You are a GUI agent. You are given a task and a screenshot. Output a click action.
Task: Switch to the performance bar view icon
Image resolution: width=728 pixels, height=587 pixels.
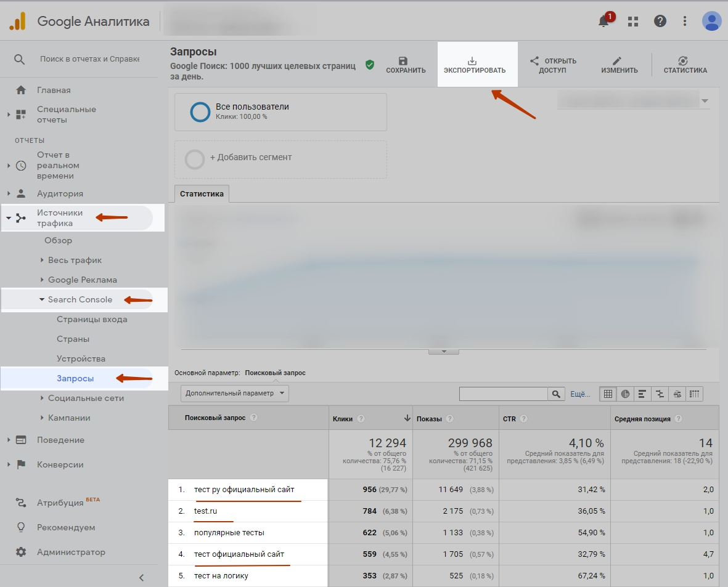coord(642,394)
